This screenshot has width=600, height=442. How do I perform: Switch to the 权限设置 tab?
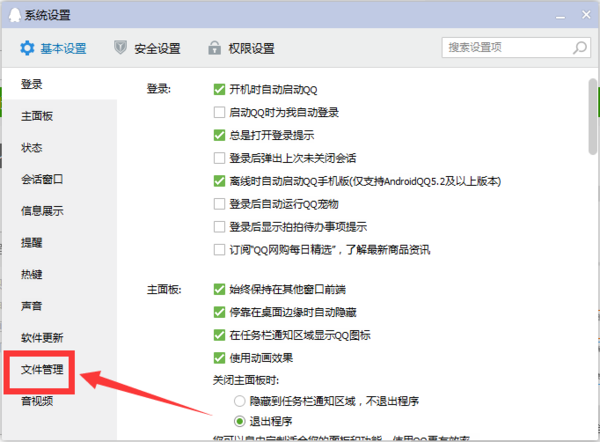point(241,48)
